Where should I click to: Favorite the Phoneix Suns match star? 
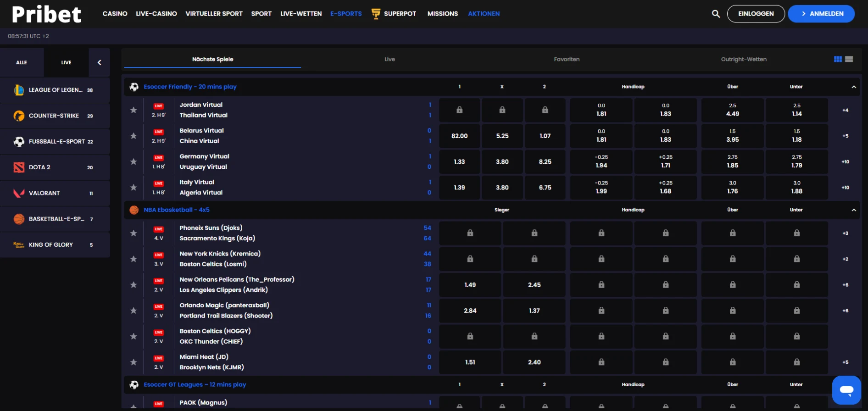click(x=134, y=233)
